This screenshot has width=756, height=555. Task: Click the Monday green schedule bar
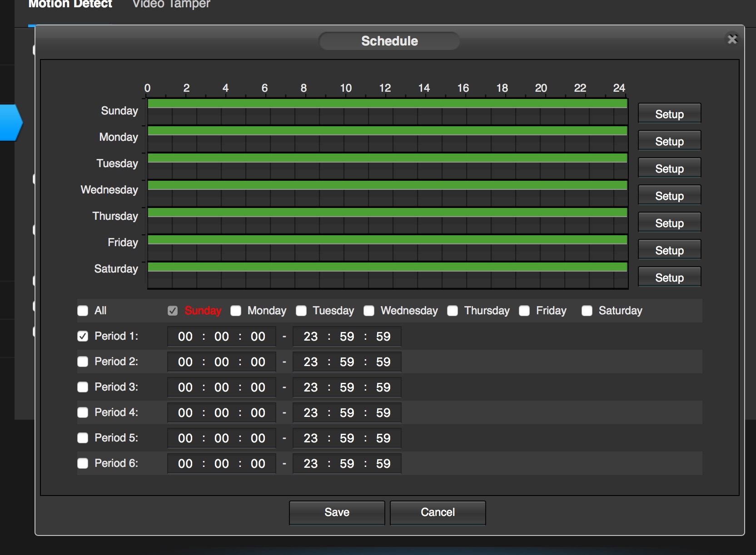coord(388,131)
